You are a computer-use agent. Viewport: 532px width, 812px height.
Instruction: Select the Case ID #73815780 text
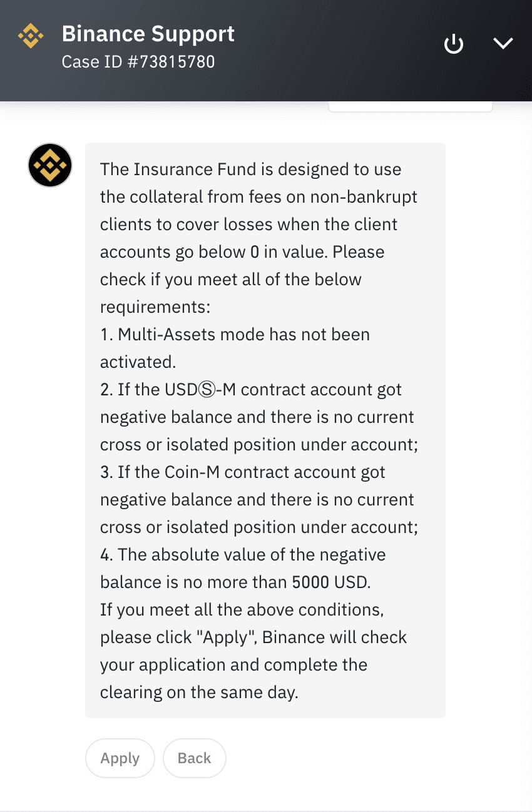click(138, 62)
